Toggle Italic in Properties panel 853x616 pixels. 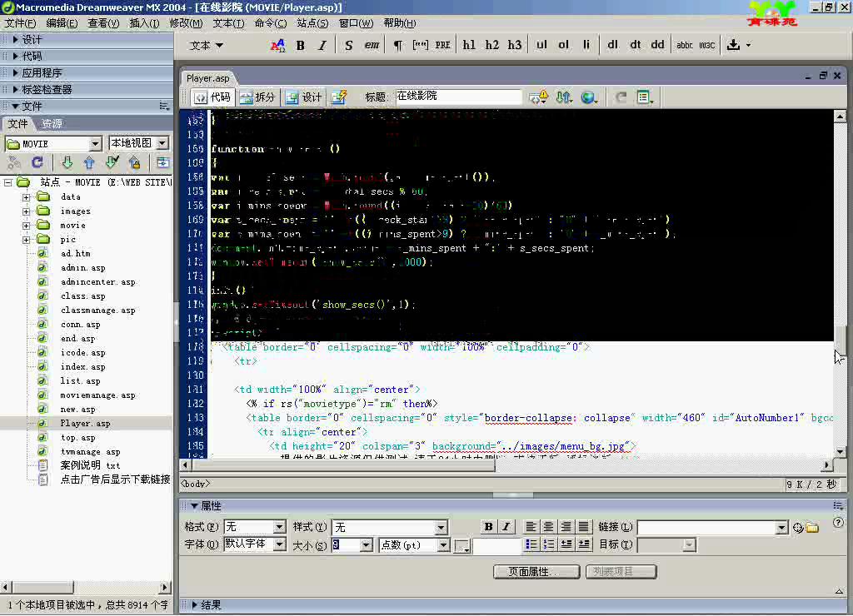506,526
